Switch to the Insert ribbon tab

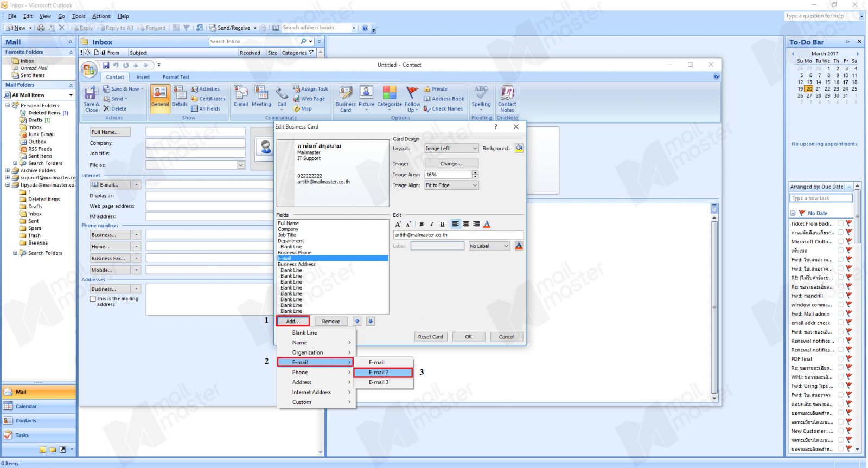pos(143,77)
